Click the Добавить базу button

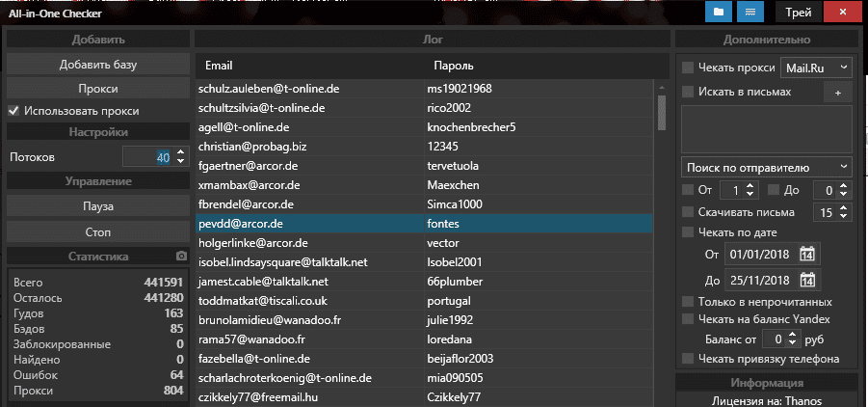click(x=98, y=65)
